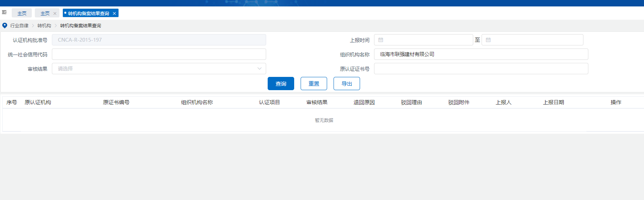This screenshot has width=644, height=200.
Task: Click the location pin icon in breadcrumb
Action: [5, 25]
